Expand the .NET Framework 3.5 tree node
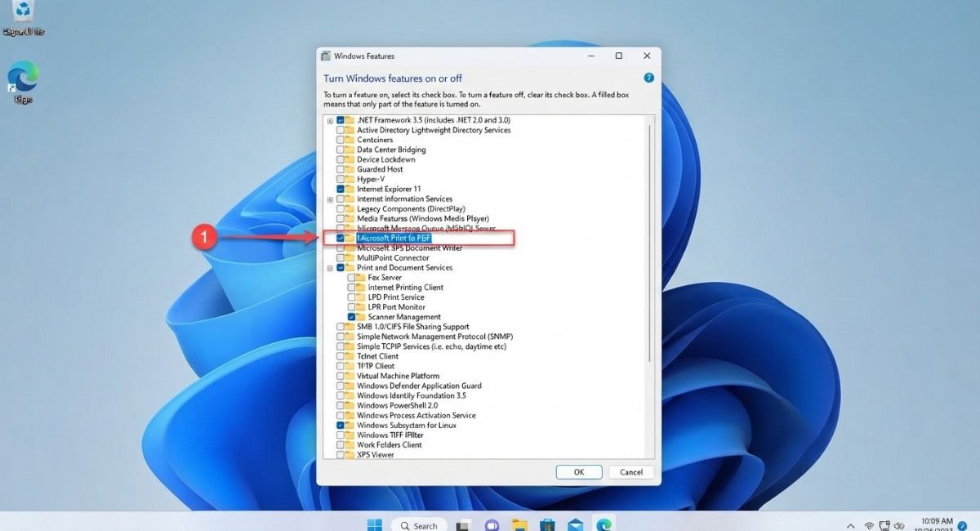 click(330, 120)
